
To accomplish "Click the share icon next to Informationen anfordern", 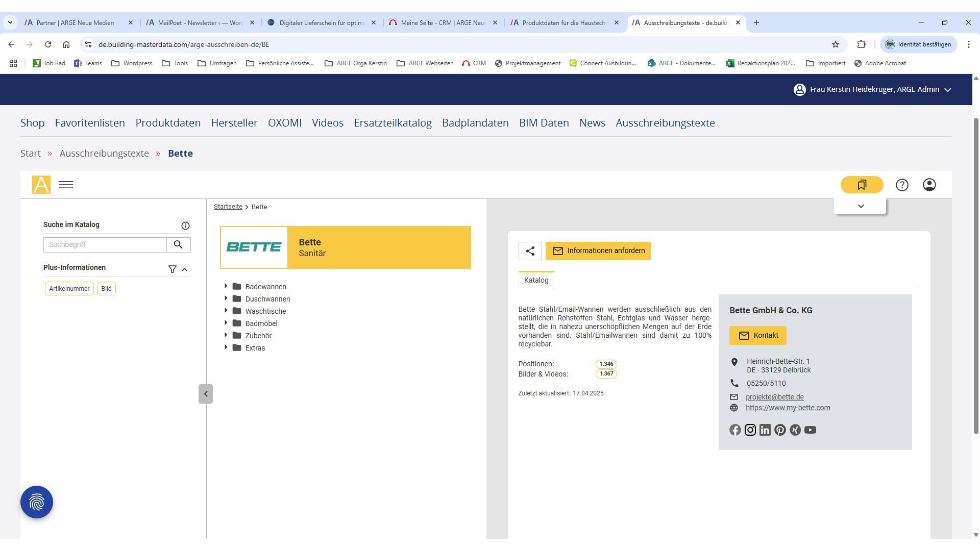I will tap(530, 251).
